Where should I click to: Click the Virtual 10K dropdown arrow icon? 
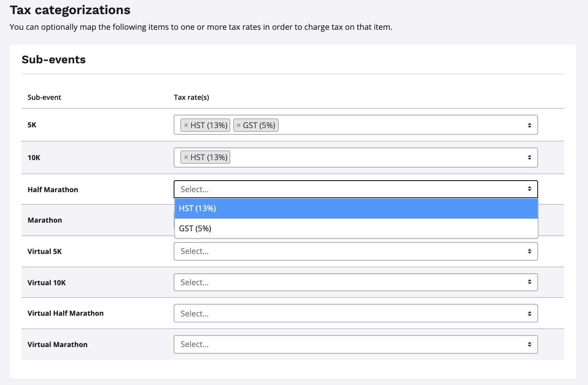529,282
